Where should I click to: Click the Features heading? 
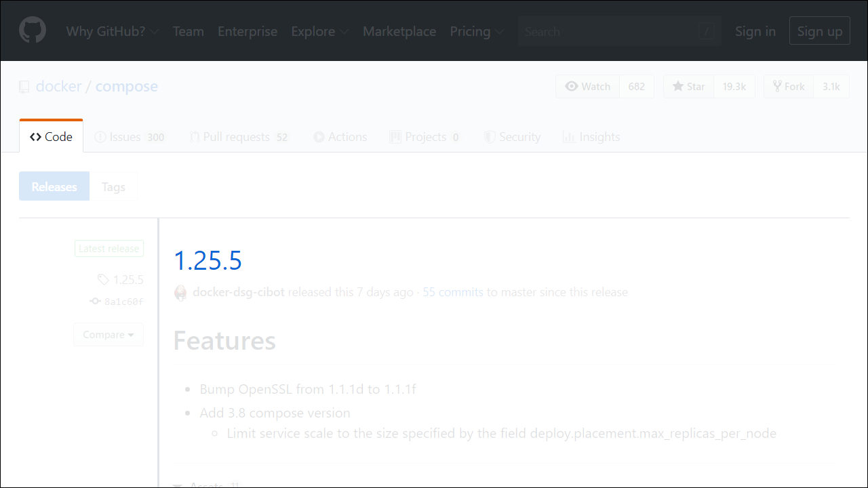224,340
